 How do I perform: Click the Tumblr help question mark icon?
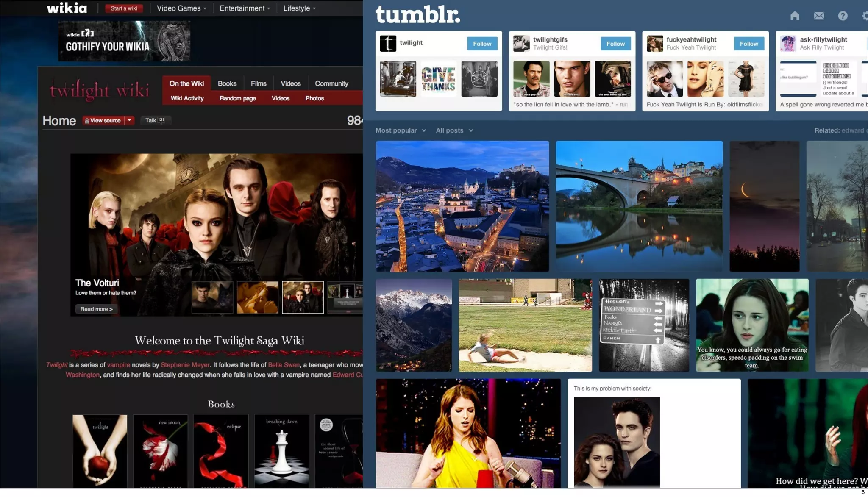click(x=843, y=16)
